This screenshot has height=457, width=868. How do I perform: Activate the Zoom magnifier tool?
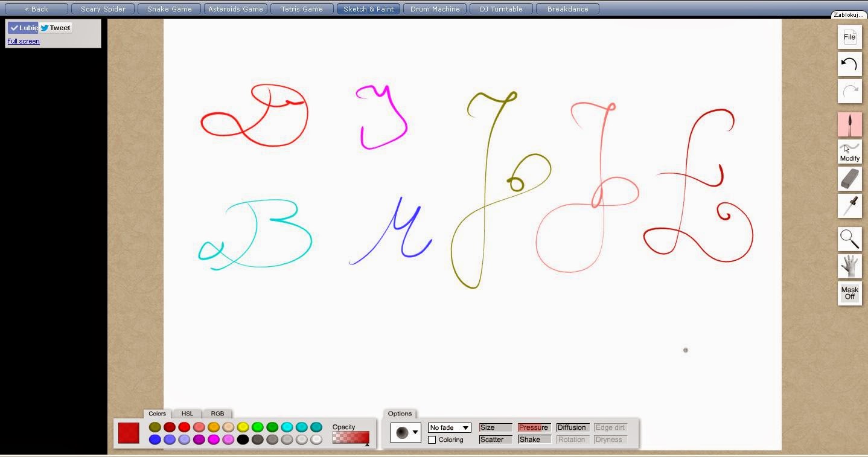[x=849, y=239]
